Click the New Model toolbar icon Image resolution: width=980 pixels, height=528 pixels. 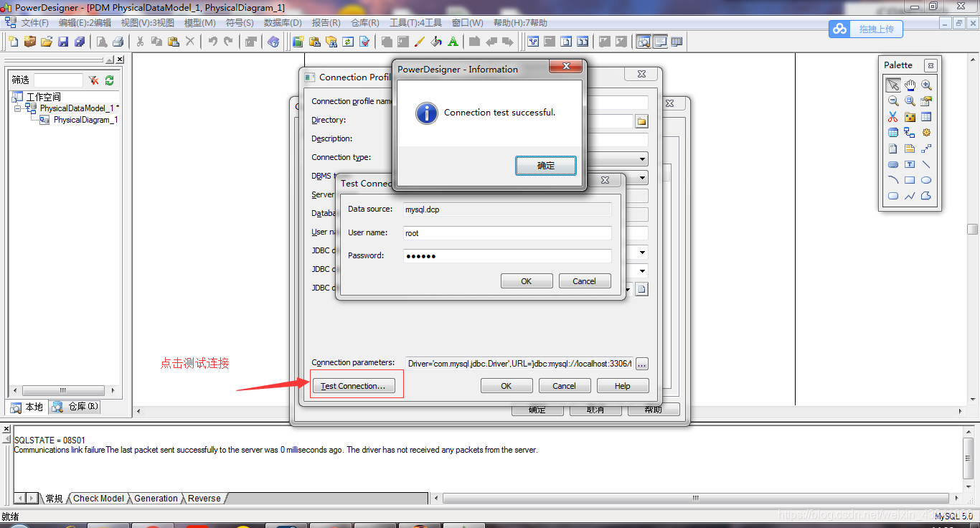(x=13, y=42)
